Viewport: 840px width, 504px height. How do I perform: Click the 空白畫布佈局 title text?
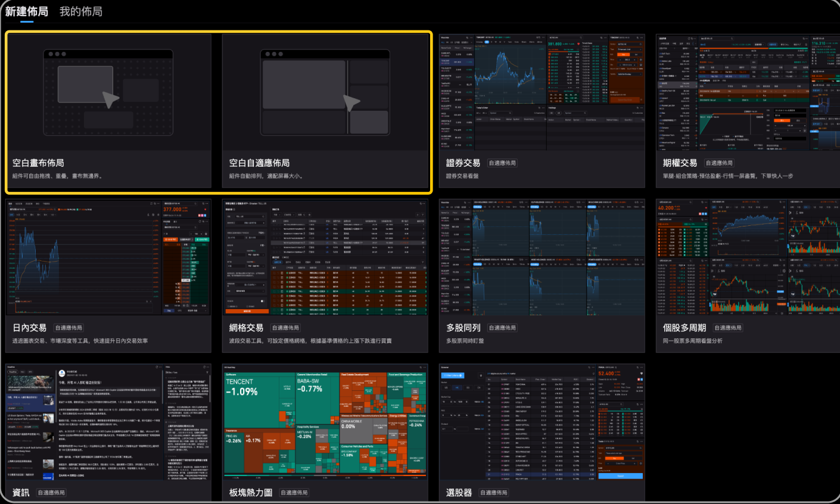pos(38,163)
